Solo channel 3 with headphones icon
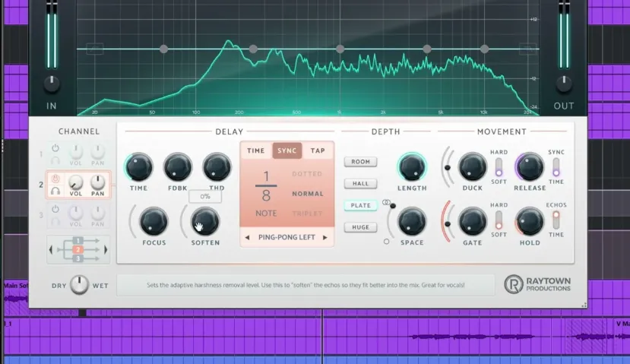This screenshot has width=630, height=364. tap(55, 221)
